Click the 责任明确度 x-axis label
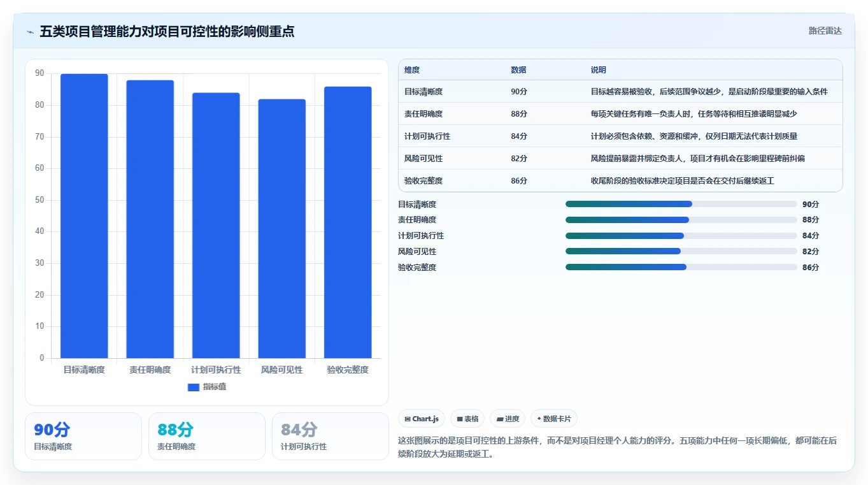Image resolution: width=868 pixels, height=485 pixels. point(150,370)
